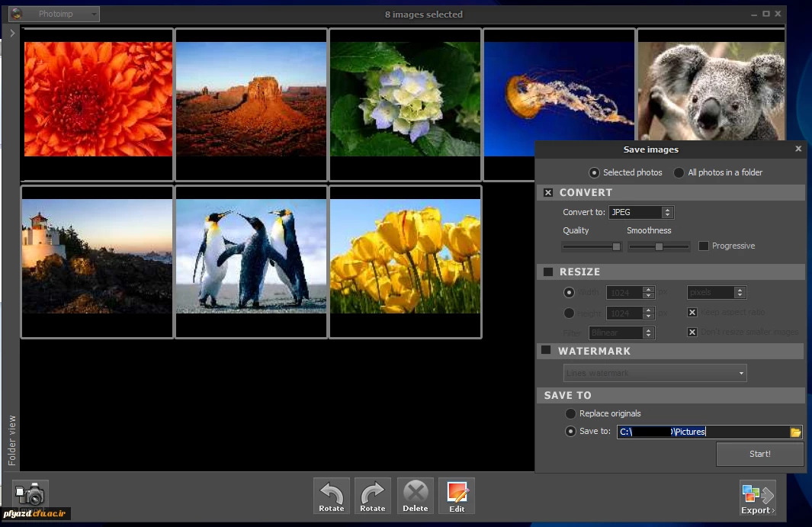Click the rotate left icon
Image resolution: width=812 pixels, height=527 pixels.
(332, 496)
